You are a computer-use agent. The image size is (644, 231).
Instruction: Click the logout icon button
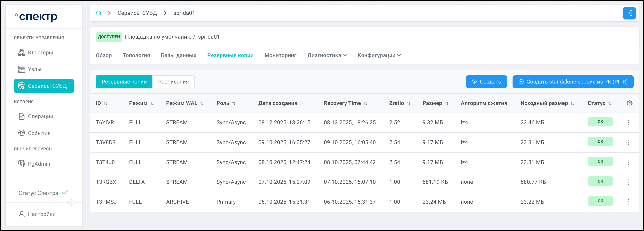pyautogui.click(x=629, y=13)
